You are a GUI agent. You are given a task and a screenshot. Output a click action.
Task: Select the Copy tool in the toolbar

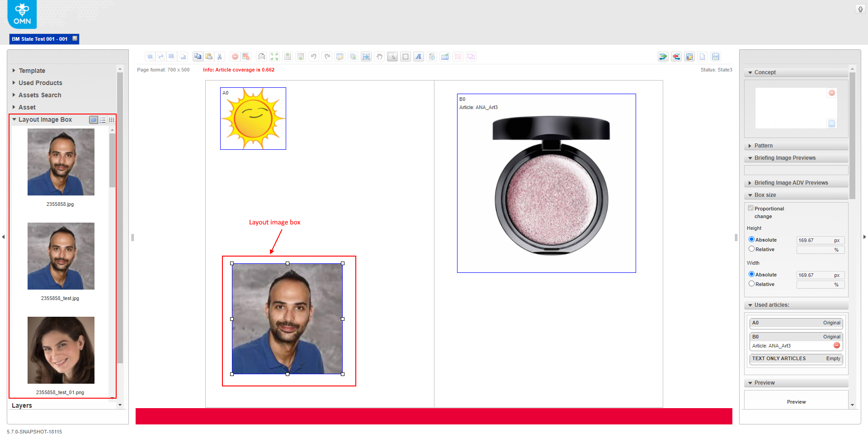pyautogui.click(x=198, y=57)
